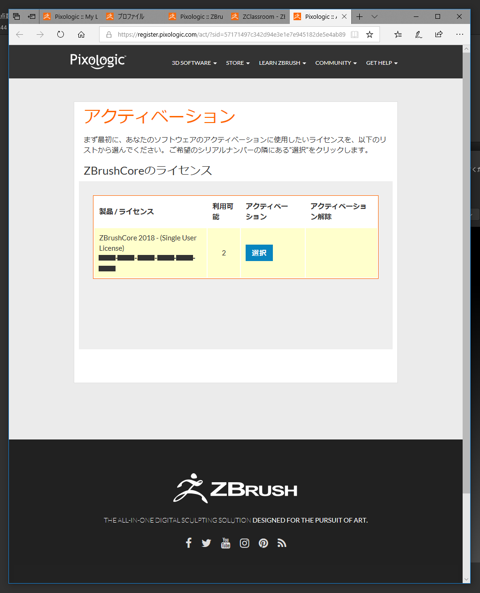Open RSS feed footer icon
The height and width of the screenshot is (593, 480).
pyautogui.click(x=282, y=543)
